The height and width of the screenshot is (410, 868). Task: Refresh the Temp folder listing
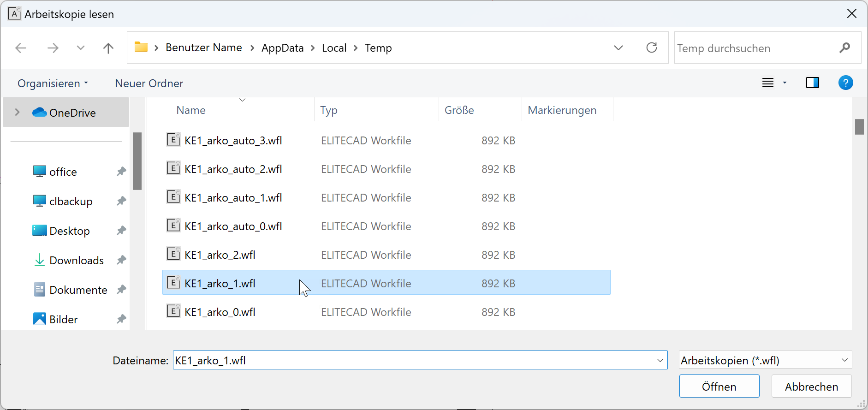651,48
